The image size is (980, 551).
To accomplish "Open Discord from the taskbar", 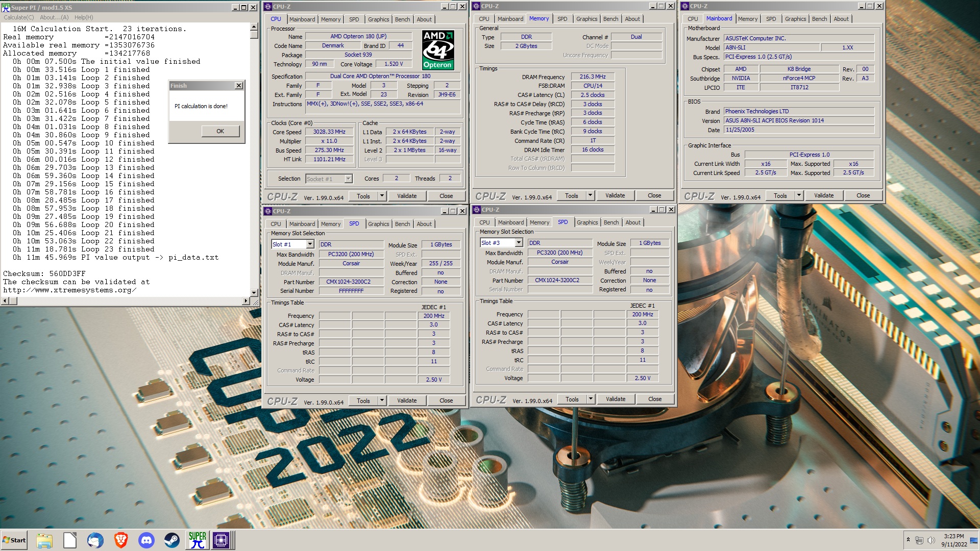I will pos(146,540).
